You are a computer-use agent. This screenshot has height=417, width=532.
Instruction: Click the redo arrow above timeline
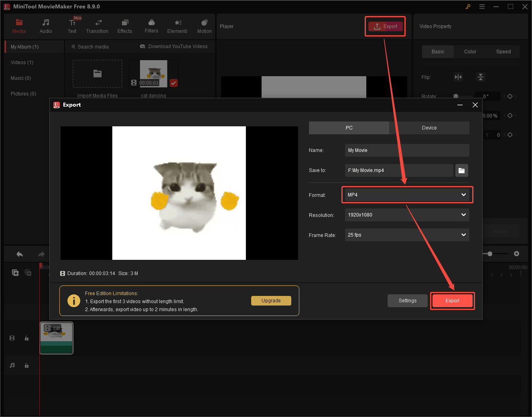(41, 254)
